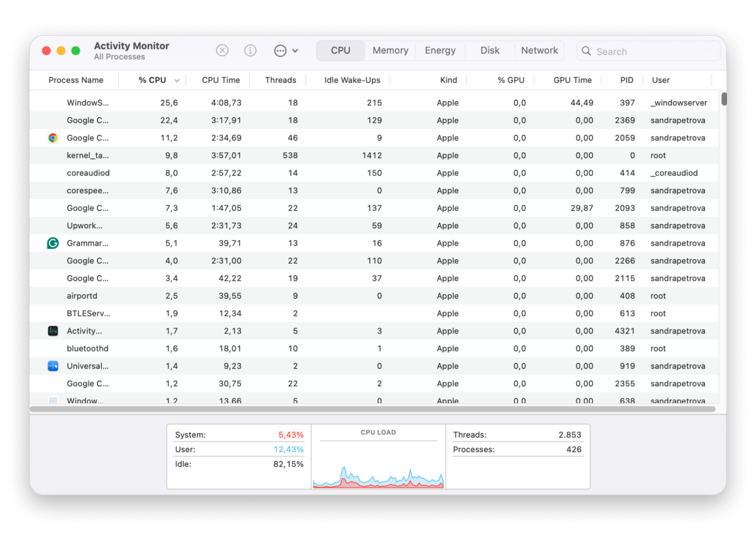756x534 pixels.
Task: Sort by % GPU column header
Action: [x=511, y=80]
